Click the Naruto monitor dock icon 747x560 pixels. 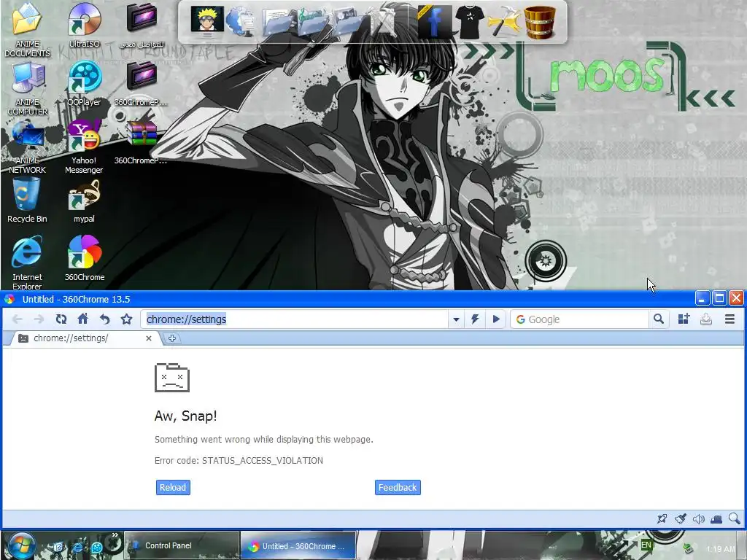coord(207,21)
